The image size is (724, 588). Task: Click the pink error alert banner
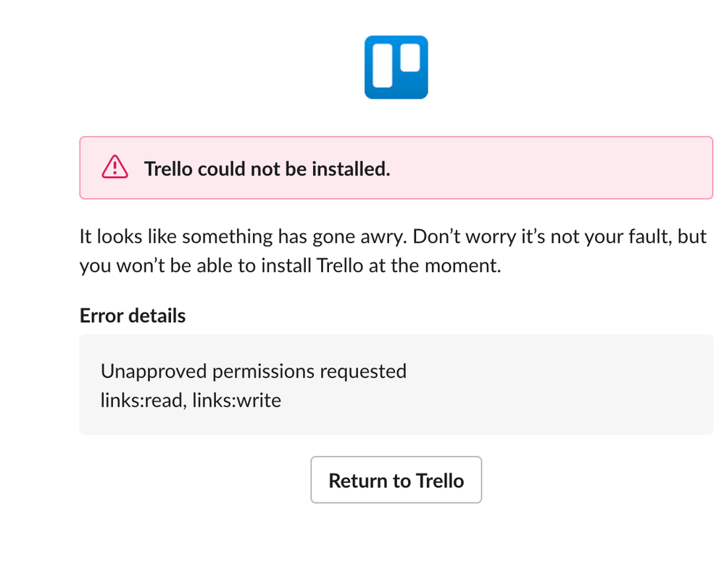coord(396,167)
